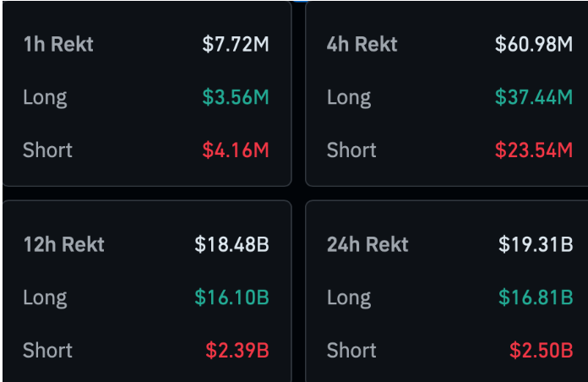Click the Long label in 12h Rekt card
Image resolution: width=588 pixels, height=382 pixels.
point(45,297)
